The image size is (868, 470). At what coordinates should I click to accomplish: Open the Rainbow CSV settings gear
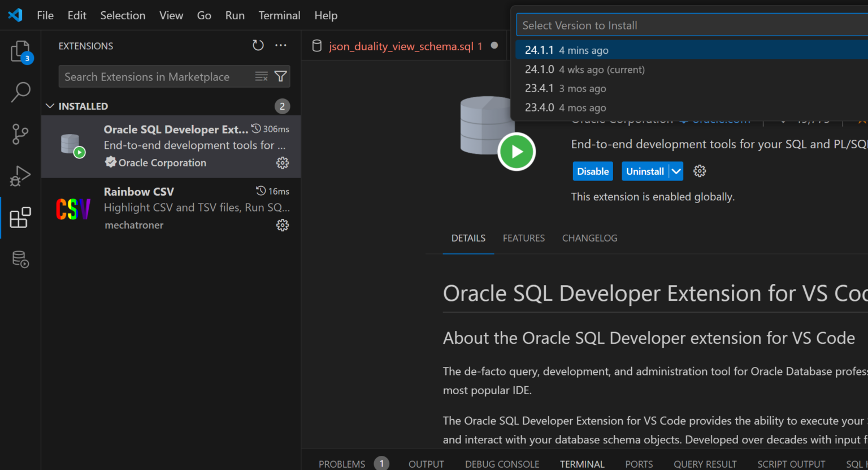pyautogui.click(x=282, y=225)
